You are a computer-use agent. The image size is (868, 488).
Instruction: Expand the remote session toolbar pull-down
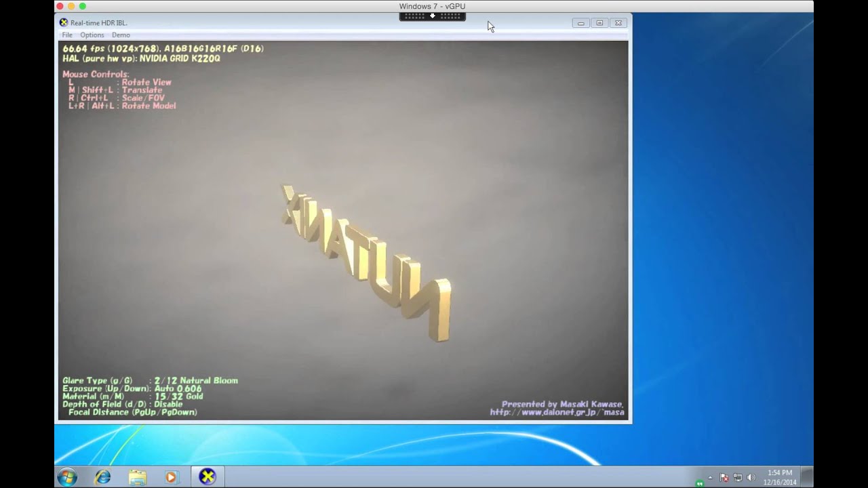[433, 16]
